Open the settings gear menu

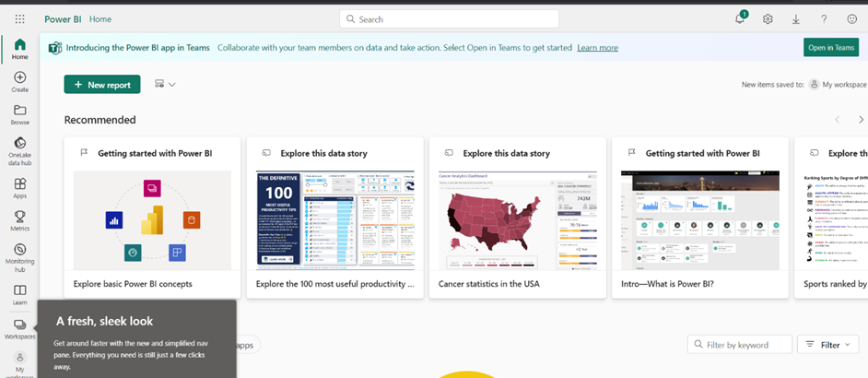pos(768,19)
